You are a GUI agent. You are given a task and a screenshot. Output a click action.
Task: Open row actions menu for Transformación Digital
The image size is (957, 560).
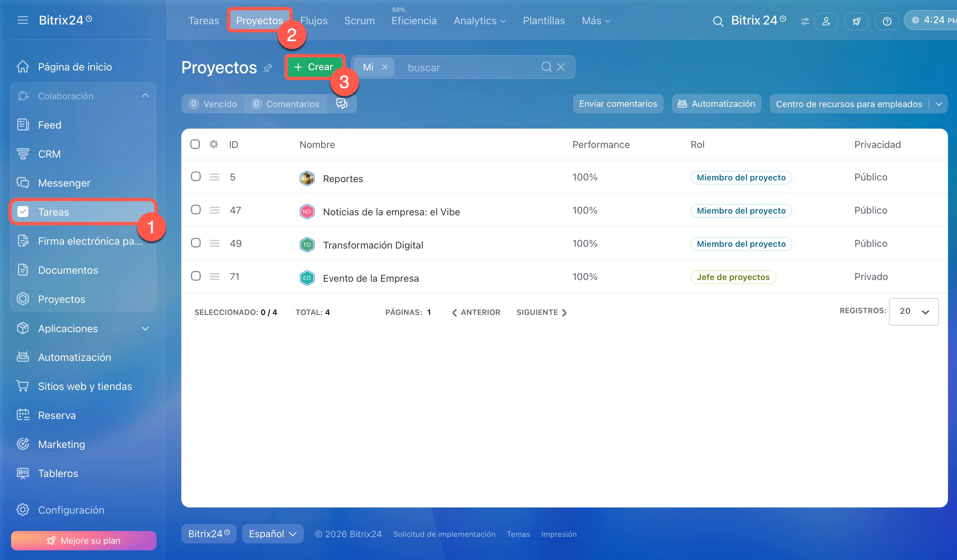coord(215,243)
